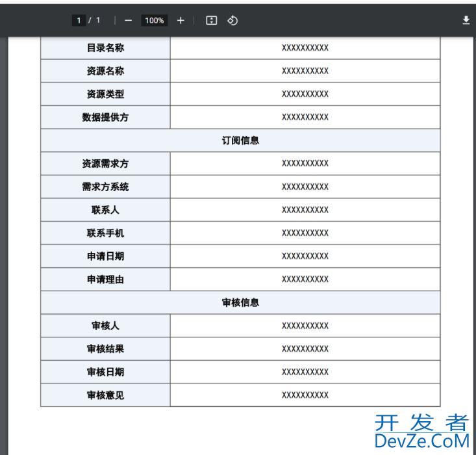
Task: Select the 联系人 label cell
Action: [x=105, y=210]
